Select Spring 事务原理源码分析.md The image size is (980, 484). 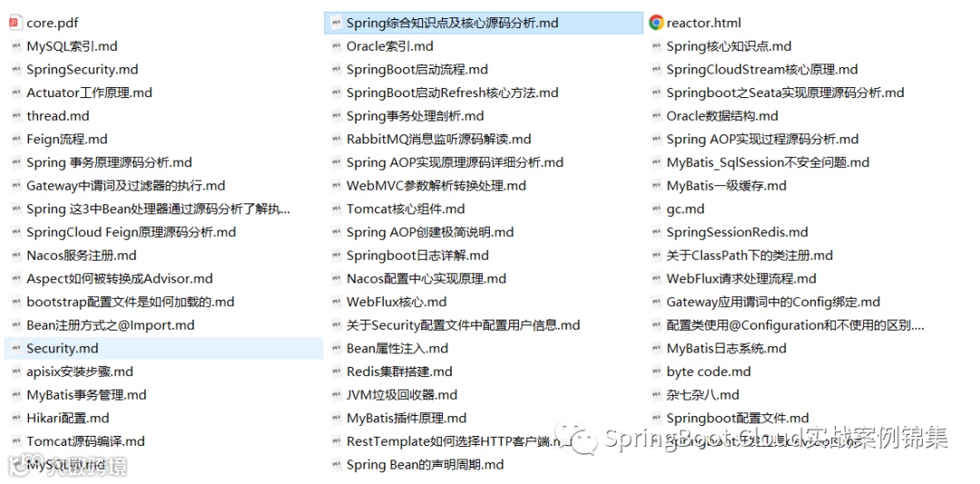pyautogui.click(x=109, y=163)
